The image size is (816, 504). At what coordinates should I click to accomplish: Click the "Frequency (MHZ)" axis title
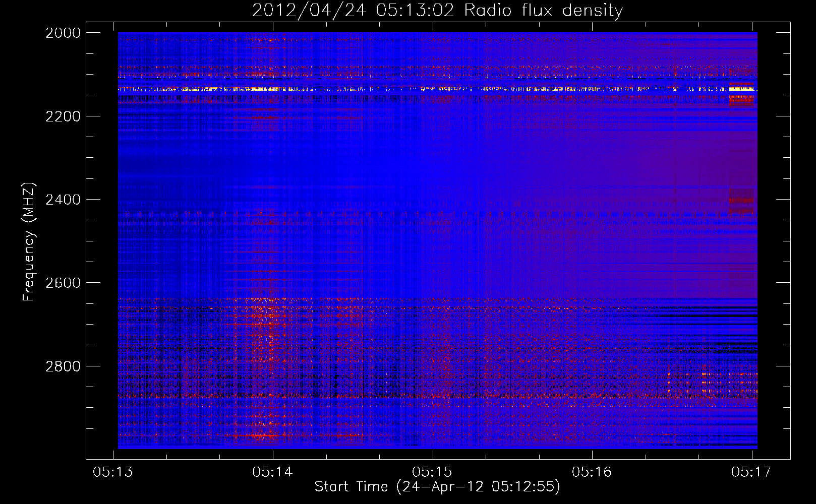[29, 241]
